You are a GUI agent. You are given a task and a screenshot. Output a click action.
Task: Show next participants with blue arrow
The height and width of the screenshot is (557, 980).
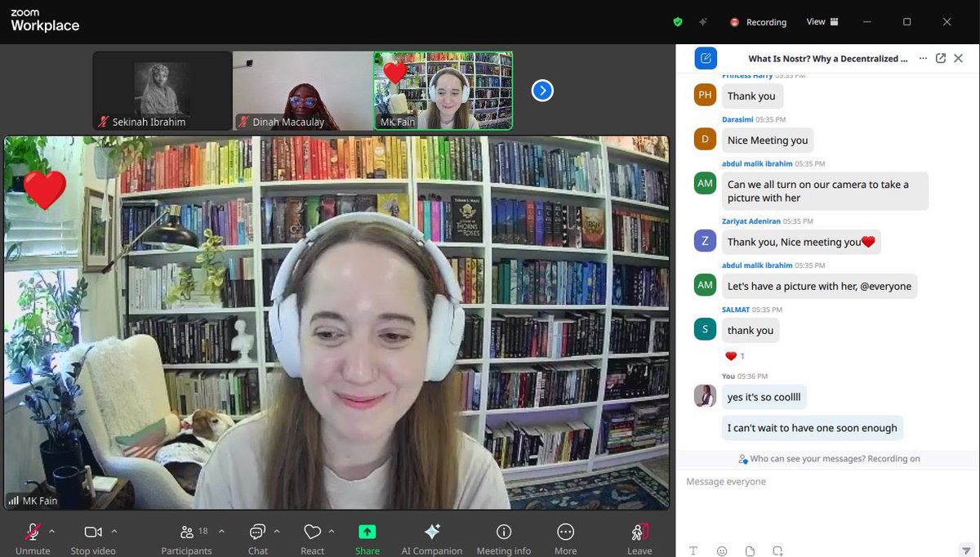(542, 91)
